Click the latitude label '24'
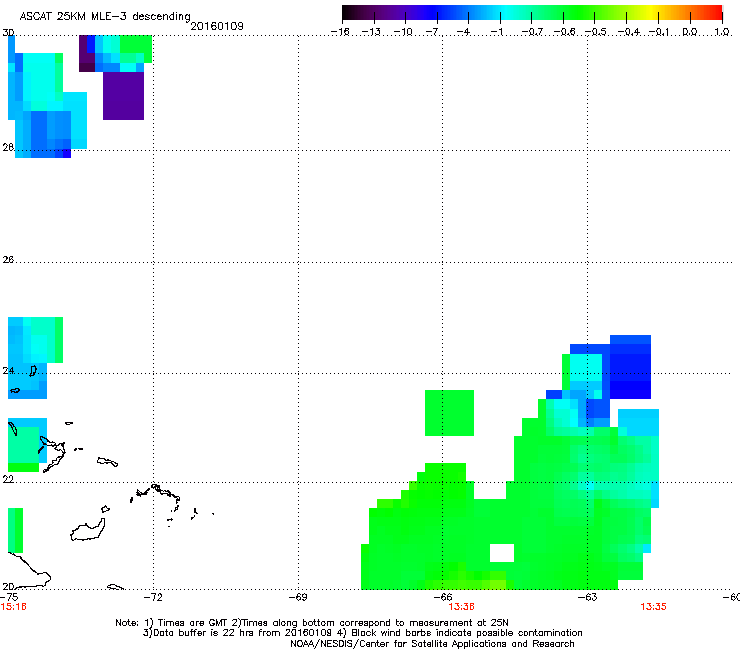 pos(8,371)
